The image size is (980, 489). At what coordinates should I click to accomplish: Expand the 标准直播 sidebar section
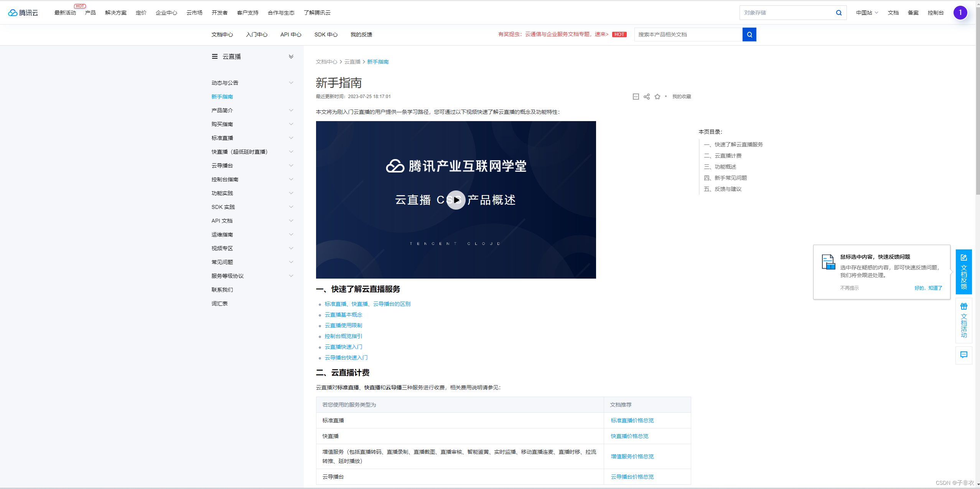pos(291,138)
